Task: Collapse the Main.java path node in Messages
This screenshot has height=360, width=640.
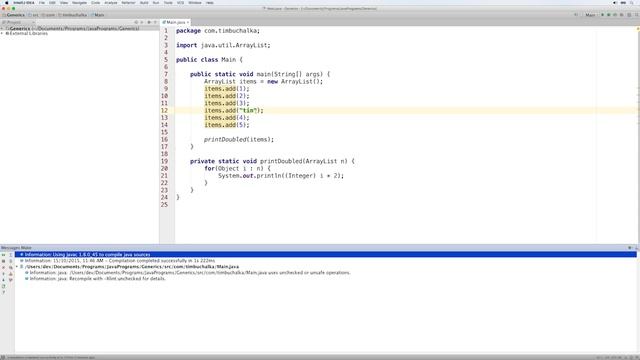Action: (17, 267)
